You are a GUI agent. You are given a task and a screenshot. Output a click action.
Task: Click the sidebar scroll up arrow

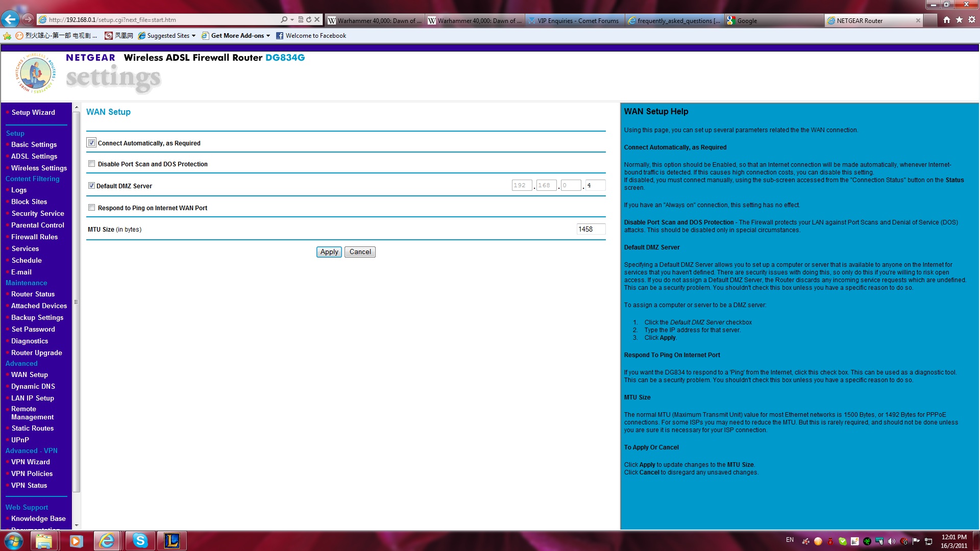(x=77, y=107)
